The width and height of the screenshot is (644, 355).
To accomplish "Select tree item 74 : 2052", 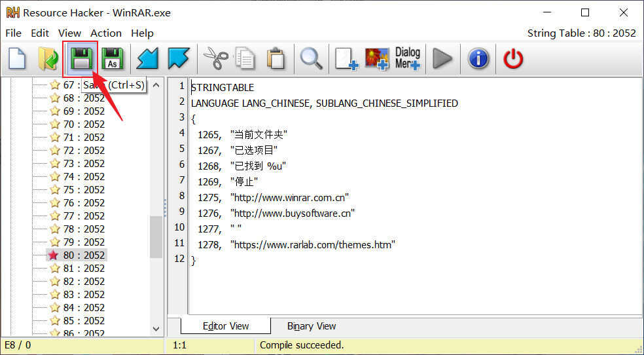I will 84,177.
